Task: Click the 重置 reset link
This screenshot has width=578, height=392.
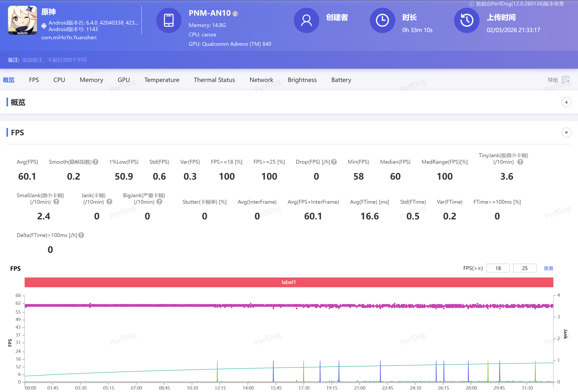Action: (548, 268)
